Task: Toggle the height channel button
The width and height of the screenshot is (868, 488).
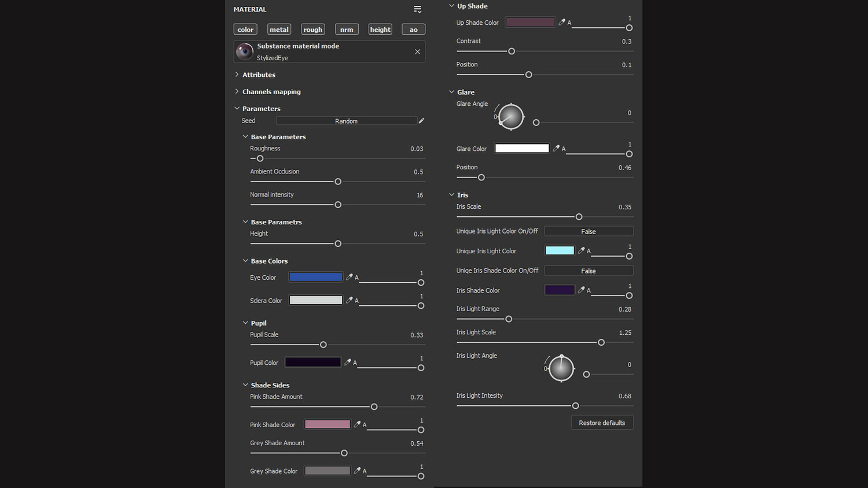Action: pyautogui.click(x=380, y=29)
